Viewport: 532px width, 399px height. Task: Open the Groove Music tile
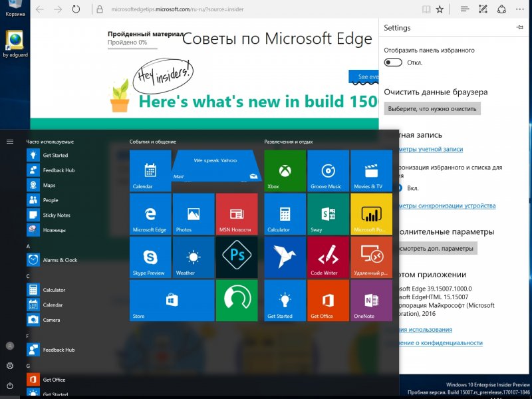click(328, 171)
